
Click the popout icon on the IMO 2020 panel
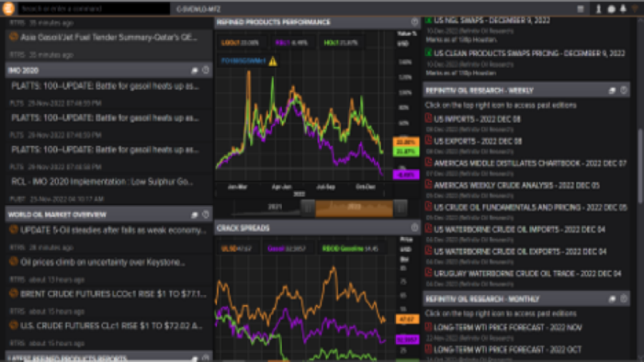coord(195,70)
